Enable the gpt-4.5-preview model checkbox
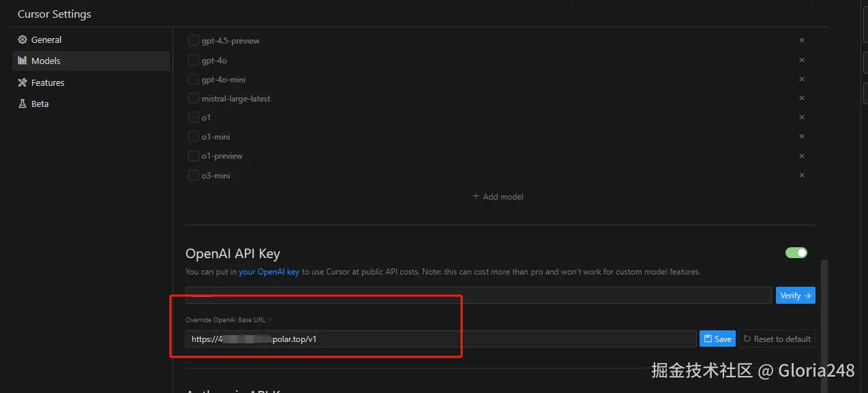The width and height of the screenshot is (868, 393). click(x=194, y=41)
